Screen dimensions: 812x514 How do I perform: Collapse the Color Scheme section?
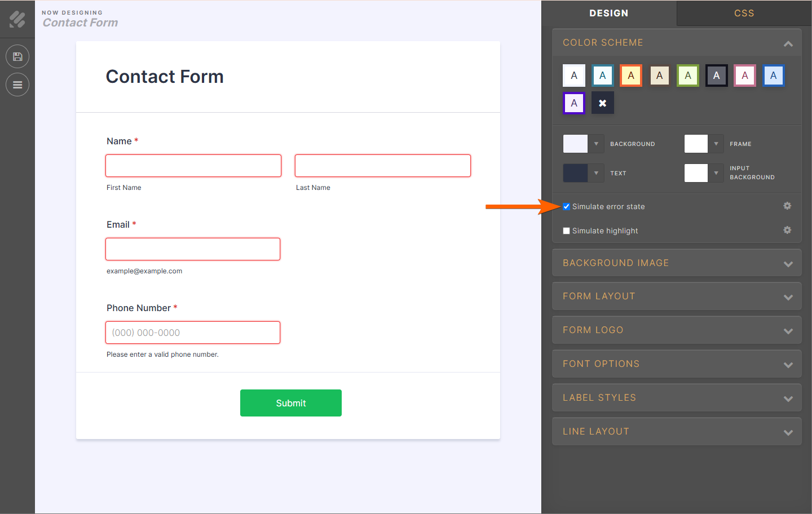[788, 43]
